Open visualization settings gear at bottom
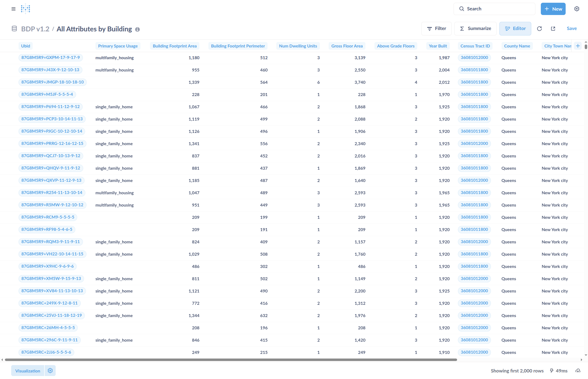 [50, 371]
